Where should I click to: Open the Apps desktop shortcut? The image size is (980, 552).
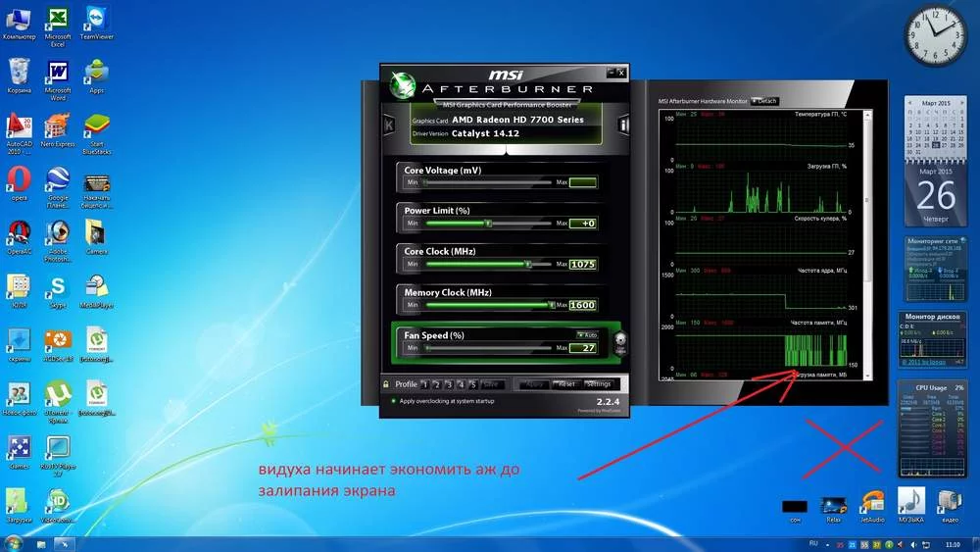97,76
